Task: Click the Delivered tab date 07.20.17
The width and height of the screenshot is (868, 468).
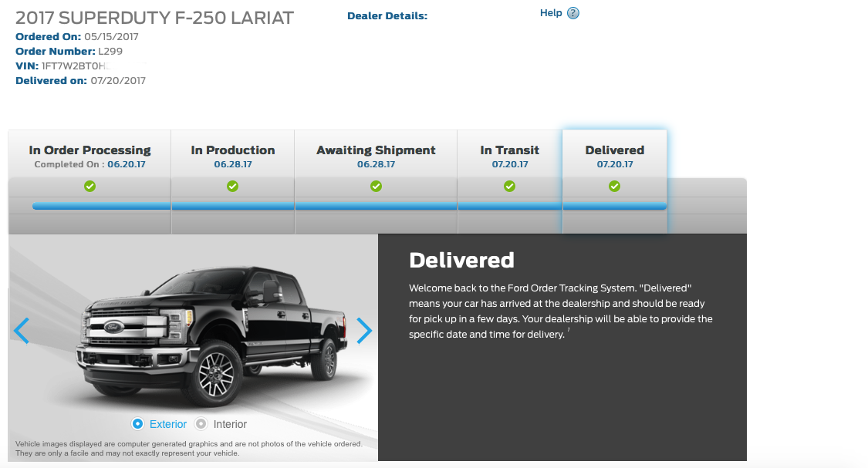Action: (x=614, y=164)
